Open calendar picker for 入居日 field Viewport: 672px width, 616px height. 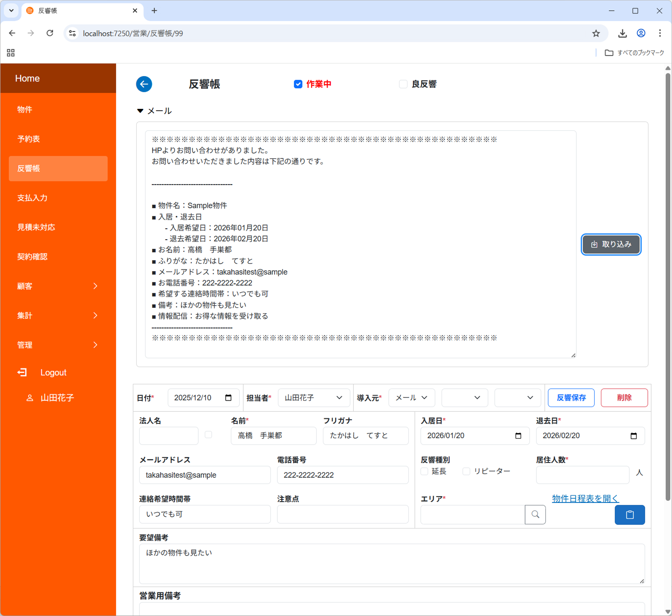pos(518,436)
